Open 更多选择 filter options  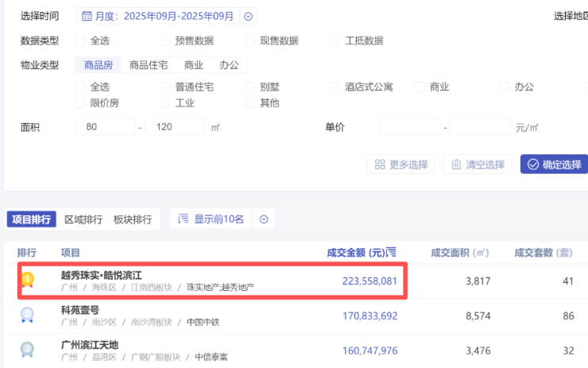point(400,165)
